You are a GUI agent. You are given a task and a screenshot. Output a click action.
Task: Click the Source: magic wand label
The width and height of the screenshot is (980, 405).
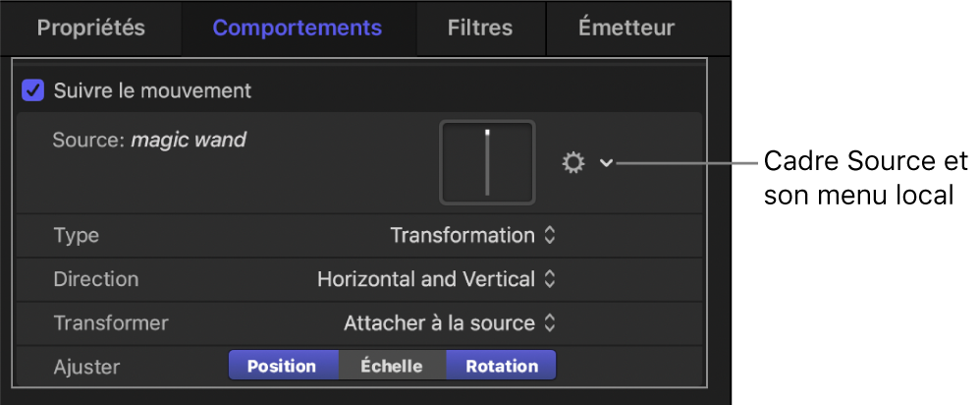click(x=149, y=140)
